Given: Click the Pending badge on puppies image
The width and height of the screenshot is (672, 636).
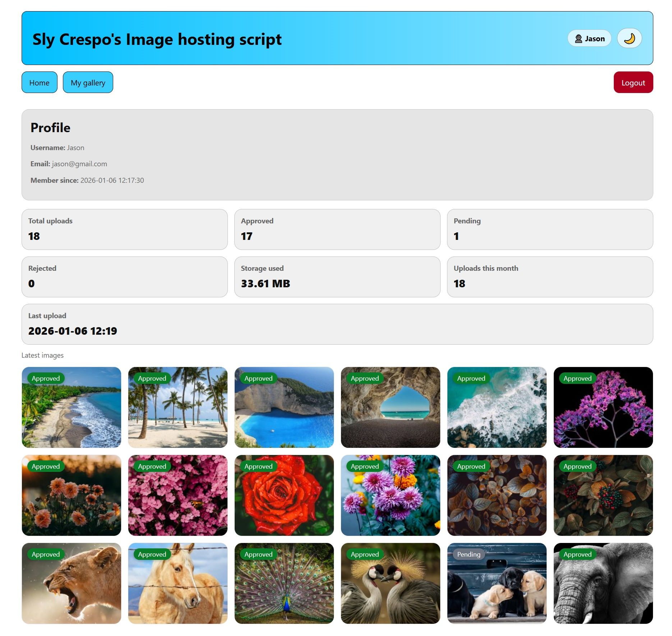Looking at the screenshot, I should coord(469,554).
